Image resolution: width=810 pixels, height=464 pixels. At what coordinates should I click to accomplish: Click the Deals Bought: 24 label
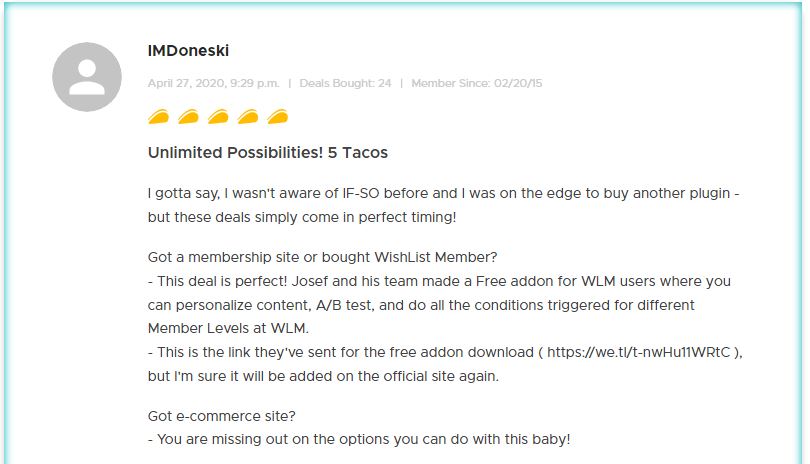345,83
